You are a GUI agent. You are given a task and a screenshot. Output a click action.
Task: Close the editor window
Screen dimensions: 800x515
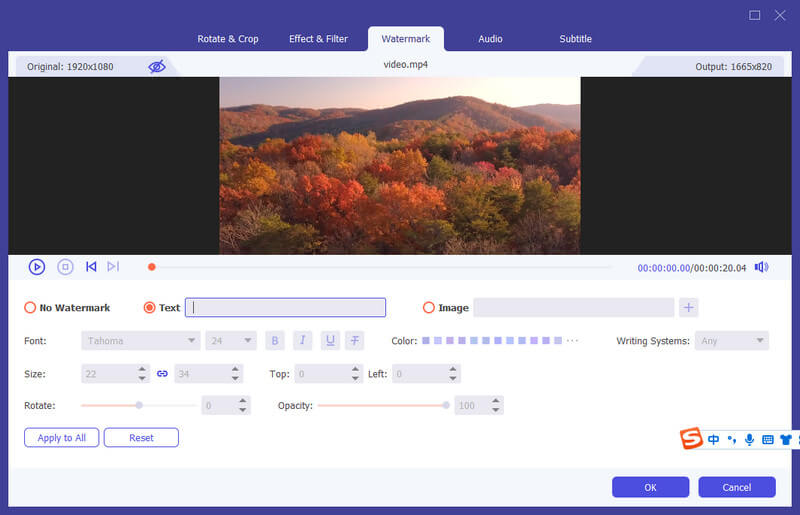[780, 15]
